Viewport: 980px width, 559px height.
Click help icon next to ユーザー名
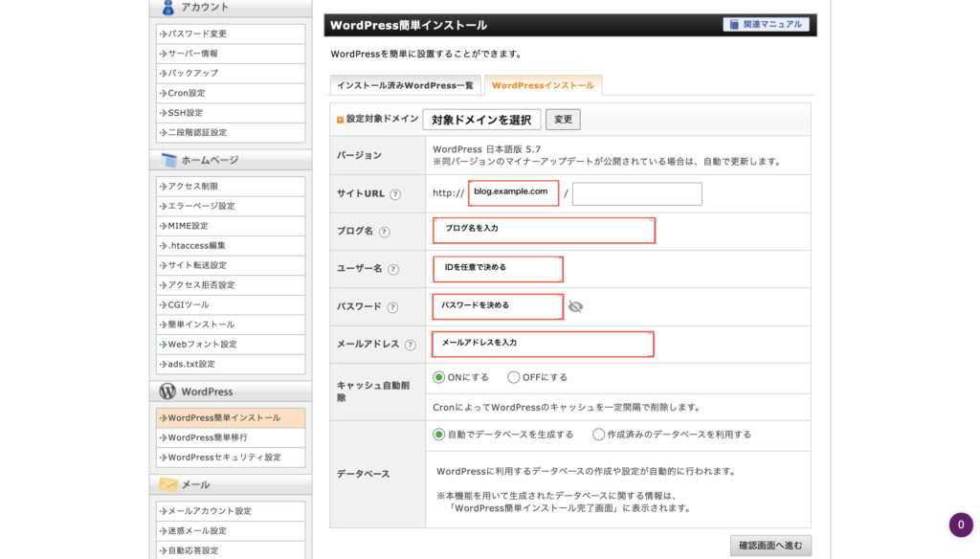(393, 270)
